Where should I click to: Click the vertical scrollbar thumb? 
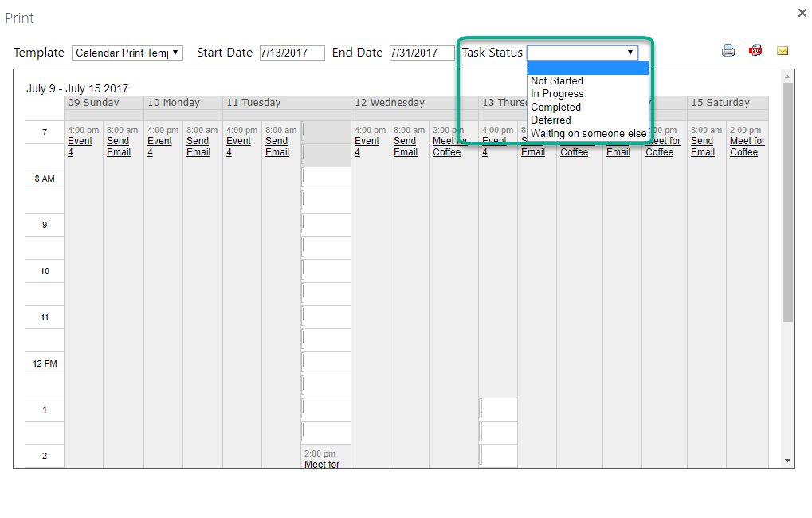pos(787,202)
